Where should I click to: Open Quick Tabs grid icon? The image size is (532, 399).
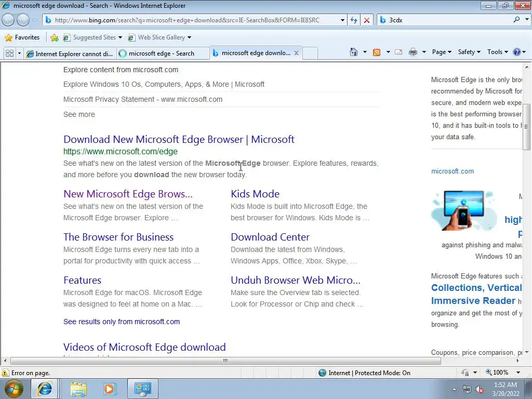coord(9,54)
